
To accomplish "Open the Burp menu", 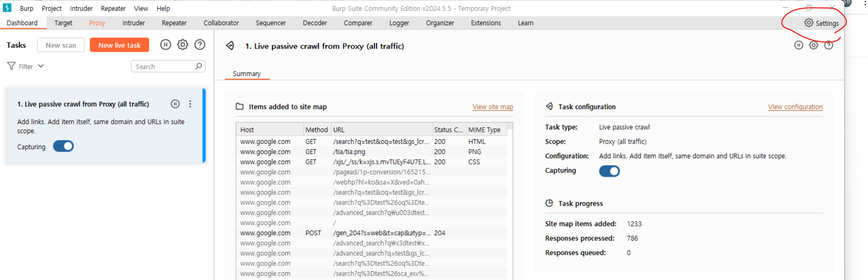I will coord(26,8).
